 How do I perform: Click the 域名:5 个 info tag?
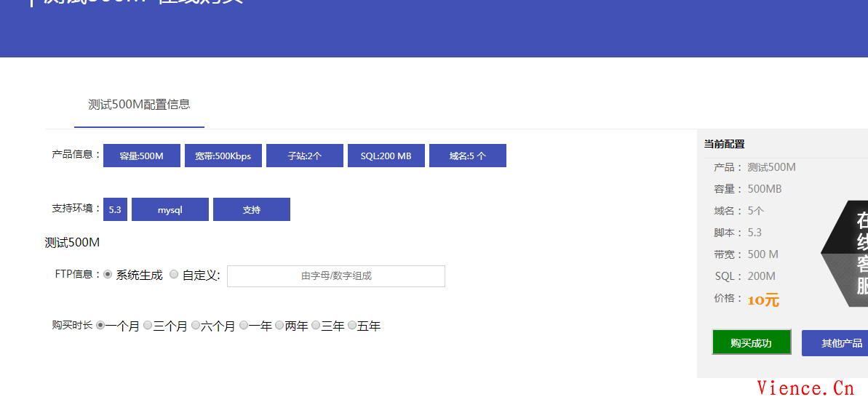click(x=467, y=156)
